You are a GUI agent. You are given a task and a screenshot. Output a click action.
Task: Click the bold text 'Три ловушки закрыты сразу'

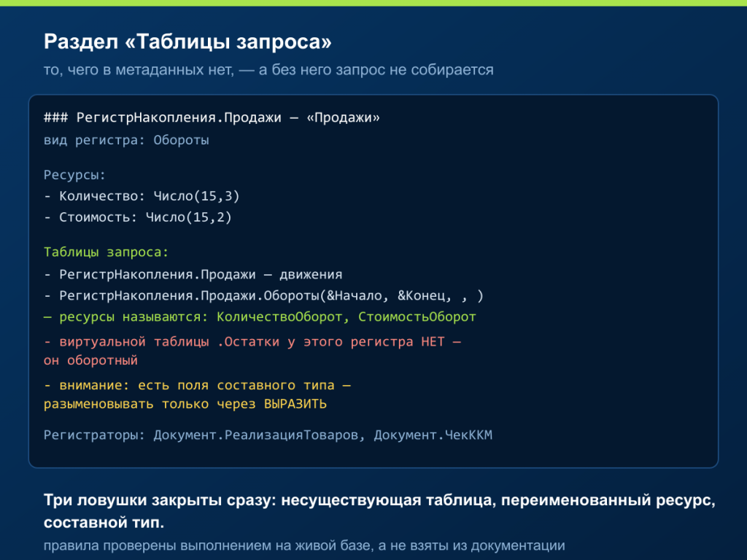(x=160, y=500)
